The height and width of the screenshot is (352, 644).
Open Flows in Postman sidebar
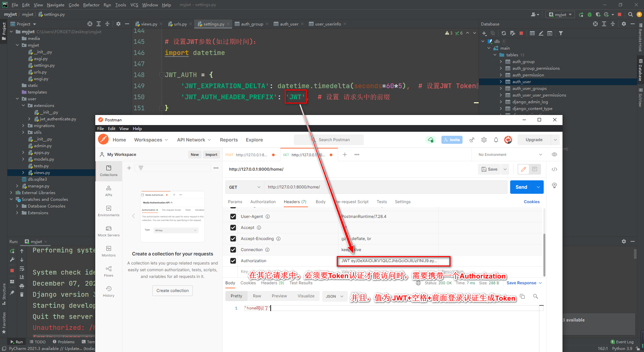coord(109,272)
